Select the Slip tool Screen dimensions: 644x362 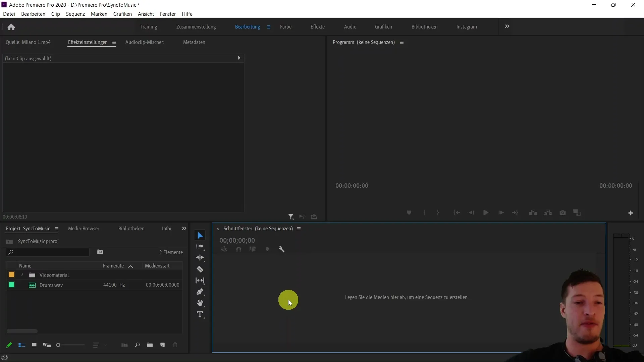point(200,281)
